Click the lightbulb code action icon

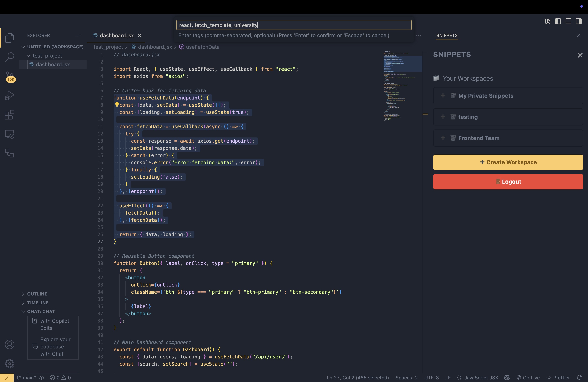click(117, 105)
